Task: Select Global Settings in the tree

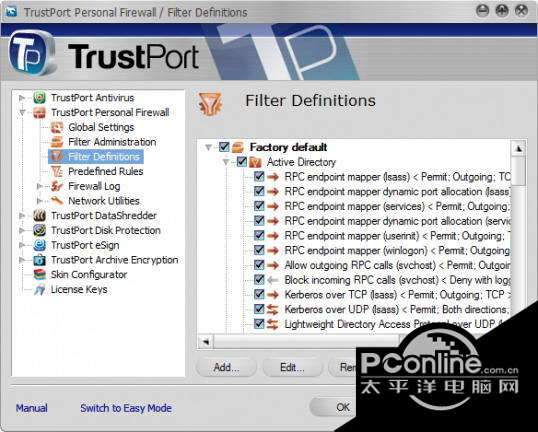Action: point(101,127)
